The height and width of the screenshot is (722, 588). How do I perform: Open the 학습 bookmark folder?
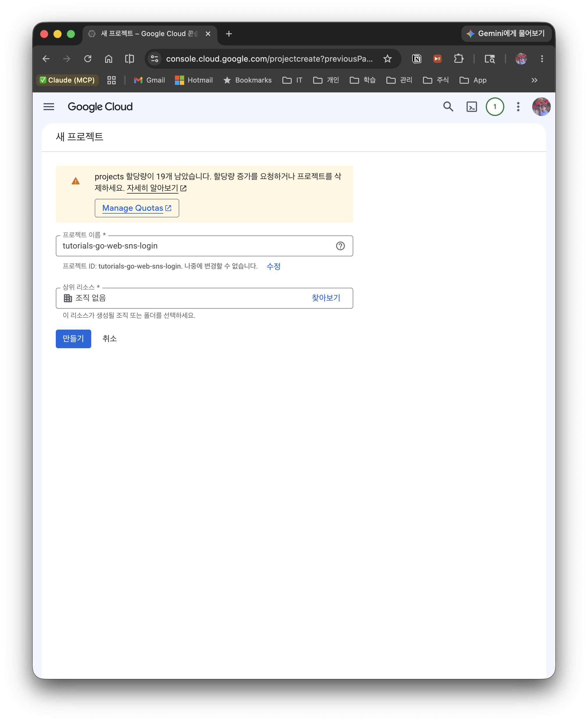coord(363,80)
